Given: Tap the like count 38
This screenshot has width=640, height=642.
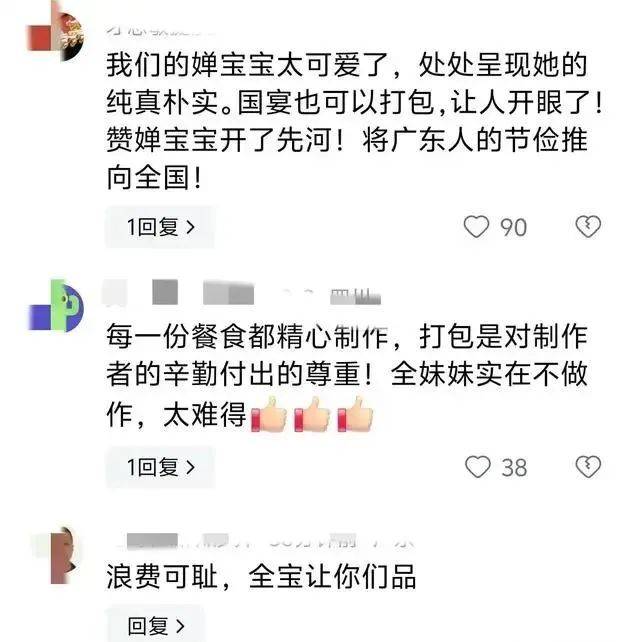Looking at the screenshot, I should pos(514,468).
